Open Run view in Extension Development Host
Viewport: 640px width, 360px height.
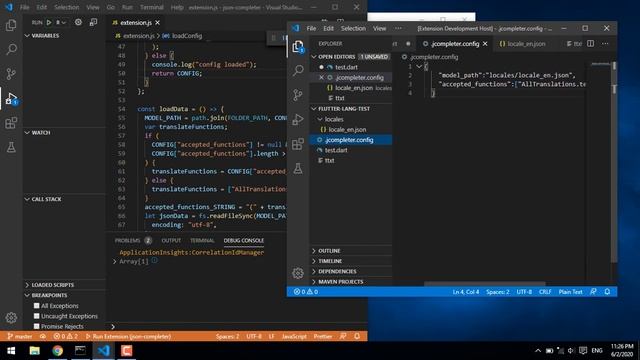[298, 119]
